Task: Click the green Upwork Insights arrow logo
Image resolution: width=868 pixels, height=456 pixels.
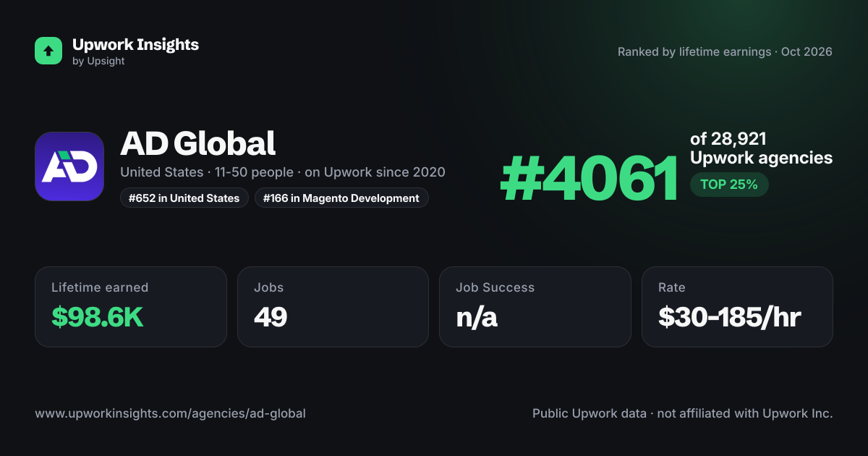Action: click(x=48, y=51)
